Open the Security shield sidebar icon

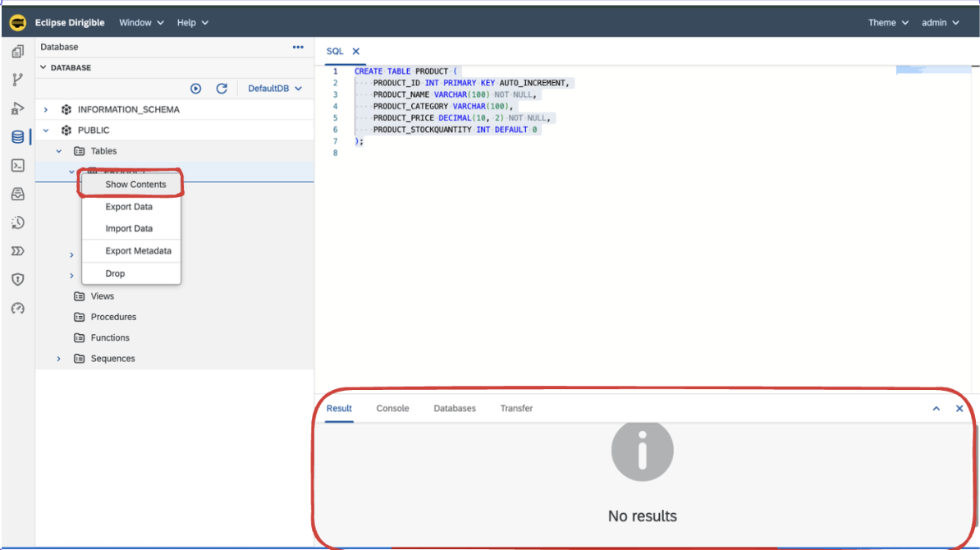click(17, 280)
